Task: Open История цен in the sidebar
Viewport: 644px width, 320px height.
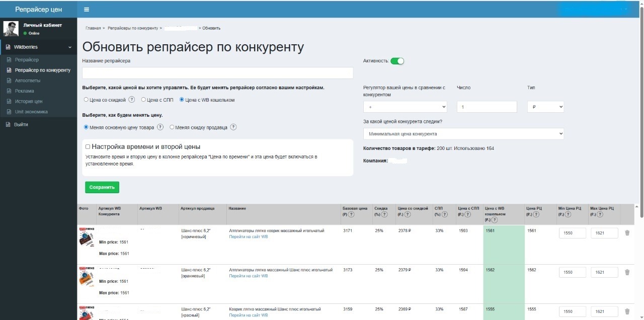Action: pos(29,102)
